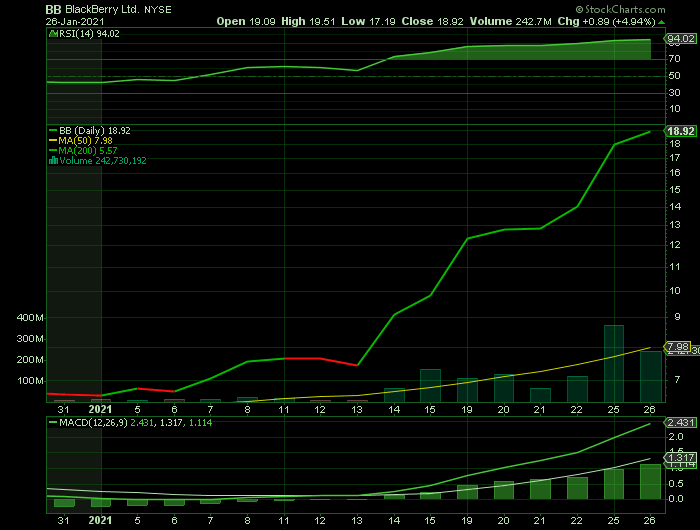Click the line marker beside MA(200)

tap(54, 150)
